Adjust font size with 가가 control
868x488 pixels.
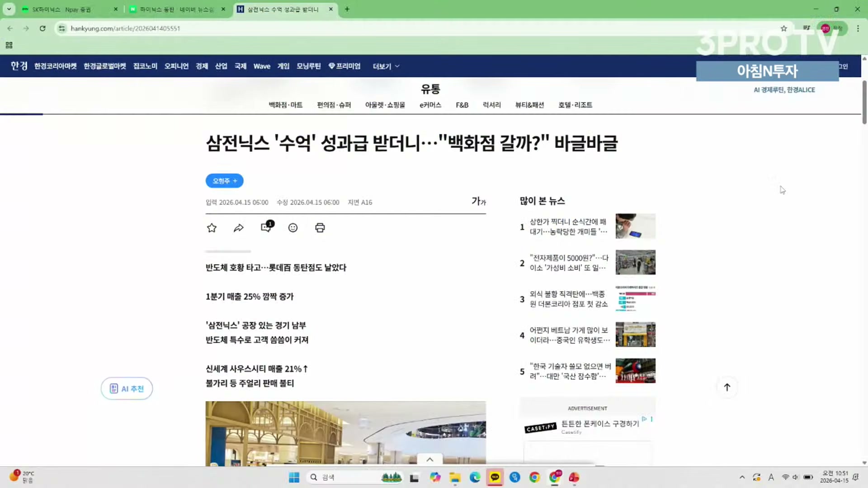point(478,202)
